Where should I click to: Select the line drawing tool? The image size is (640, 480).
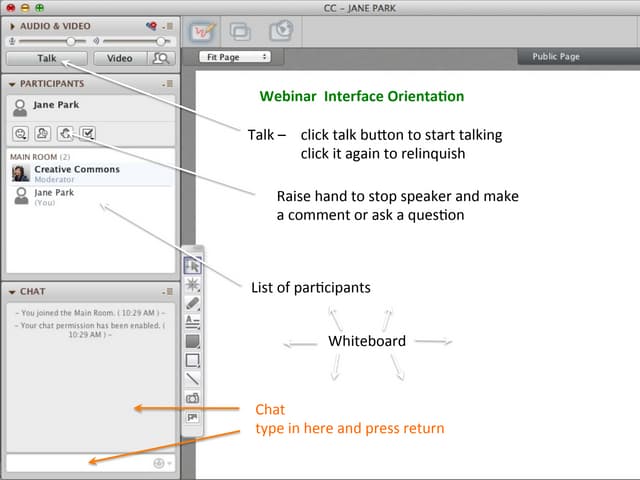(193, 379)
